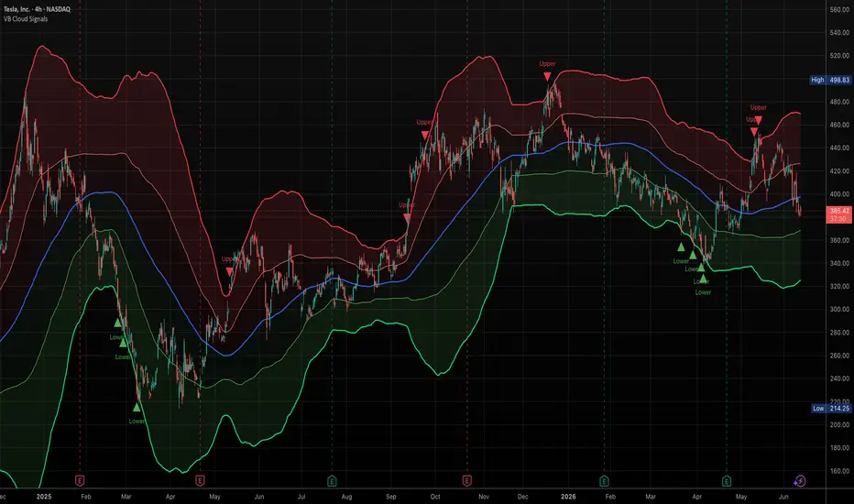Viewport: 854px width, 504px height.
Task: Click the Lower text label under the March 2025 low
Action: click(x=137, y=422)
